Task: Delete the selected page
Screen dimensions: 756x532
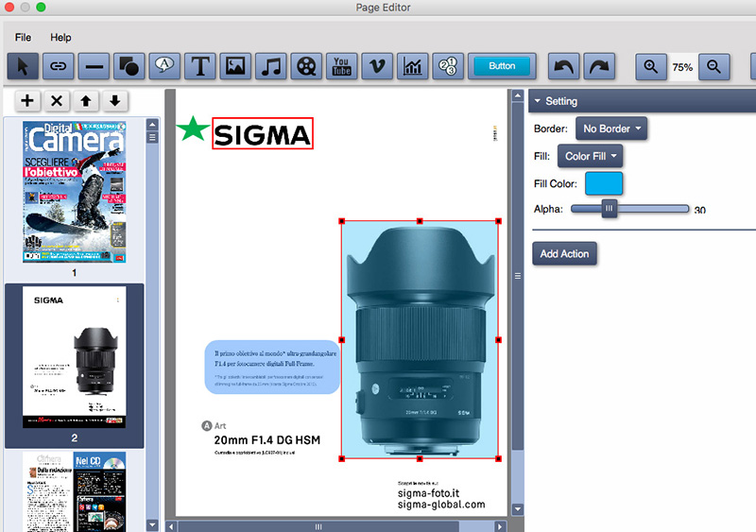Action: (57, 101)
